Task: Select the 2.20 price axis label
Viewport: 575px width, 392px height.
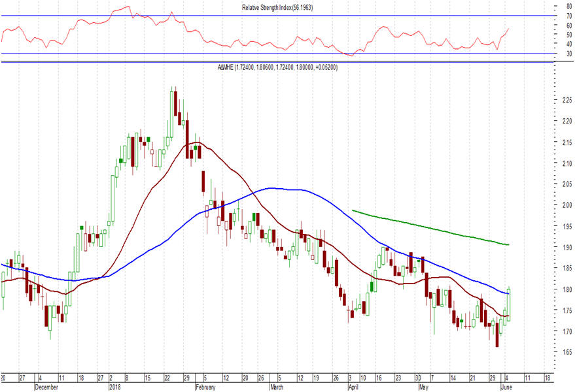Action: pos(567,121)
